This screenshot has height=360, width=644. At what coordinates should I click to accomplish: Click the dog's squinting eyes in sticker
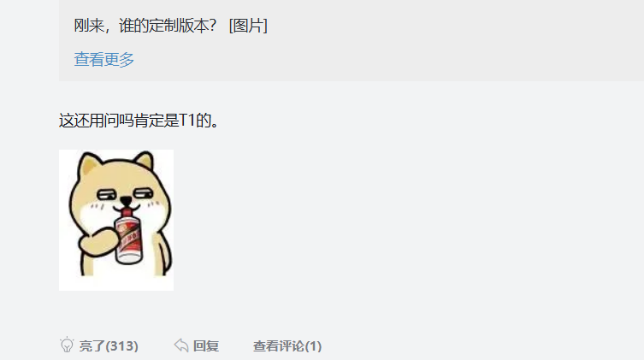pyautogui.click(x=125, y=194)
